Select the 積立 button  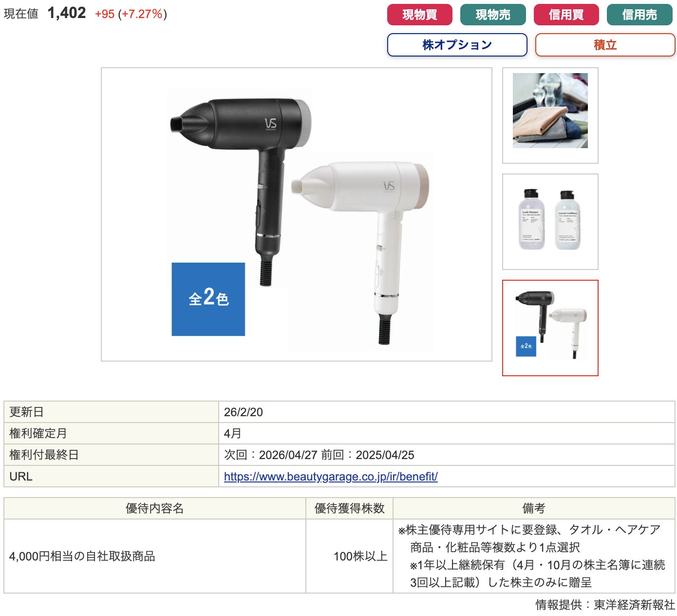tap(605, 45)
